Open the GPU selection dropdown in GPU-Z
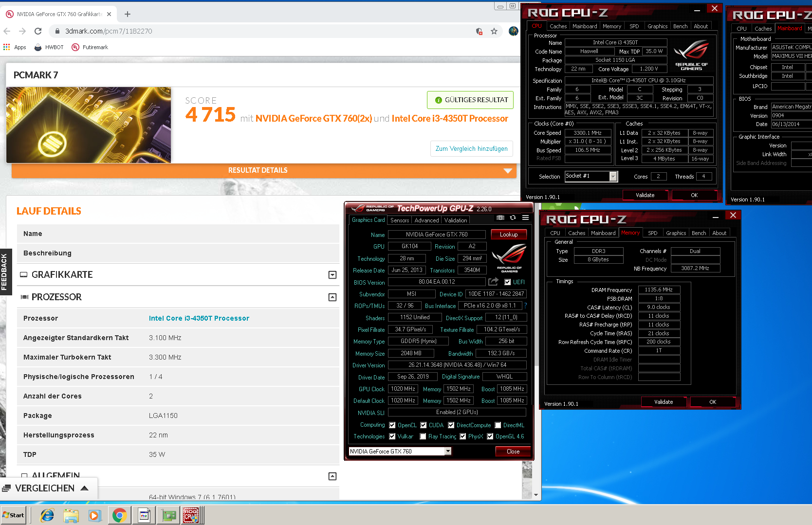812x525 pixels. [448, 452]
